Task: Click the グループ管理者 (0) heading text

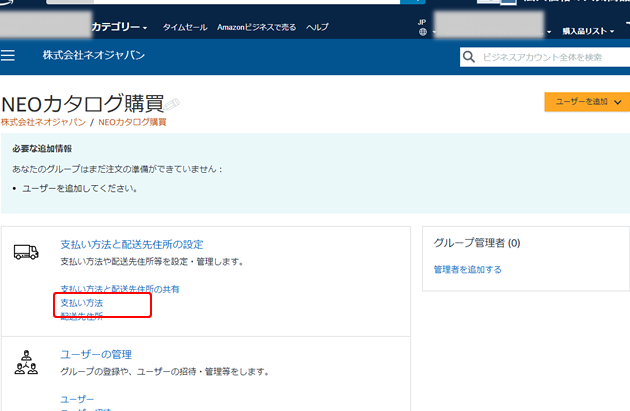Action: coord(477,243)
